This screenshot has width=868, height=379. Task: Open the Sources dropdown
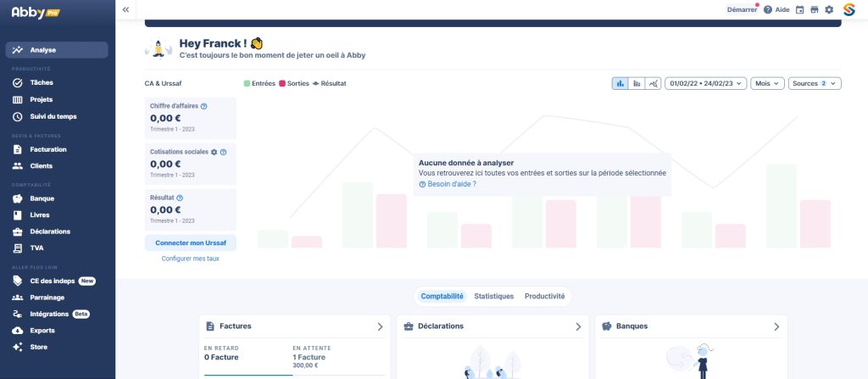[815, 83]
